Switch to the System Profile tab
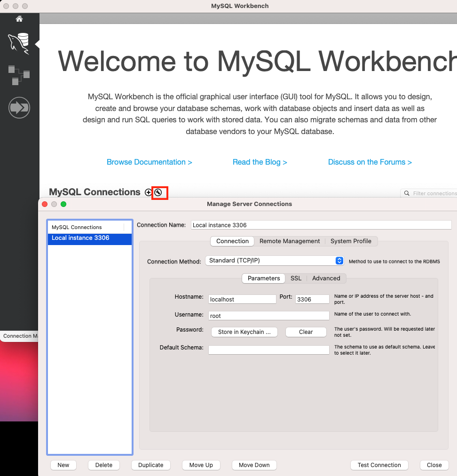This screenshot has width=457, height=476. pos(351,241)
